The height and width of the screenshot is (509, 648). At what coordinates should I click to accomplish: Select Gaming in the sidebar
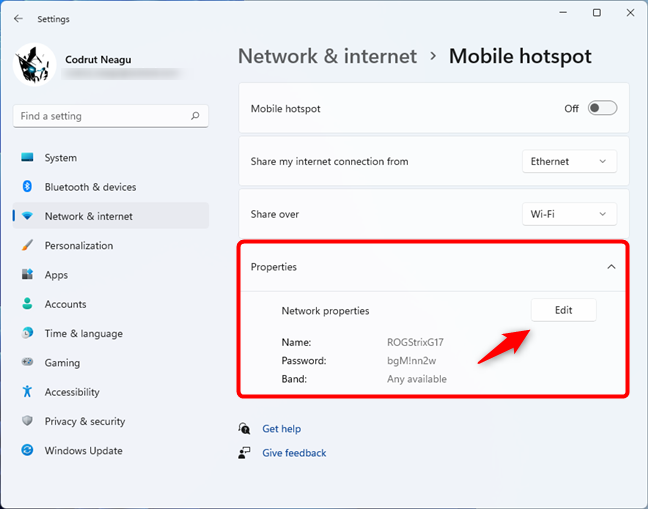110,362
